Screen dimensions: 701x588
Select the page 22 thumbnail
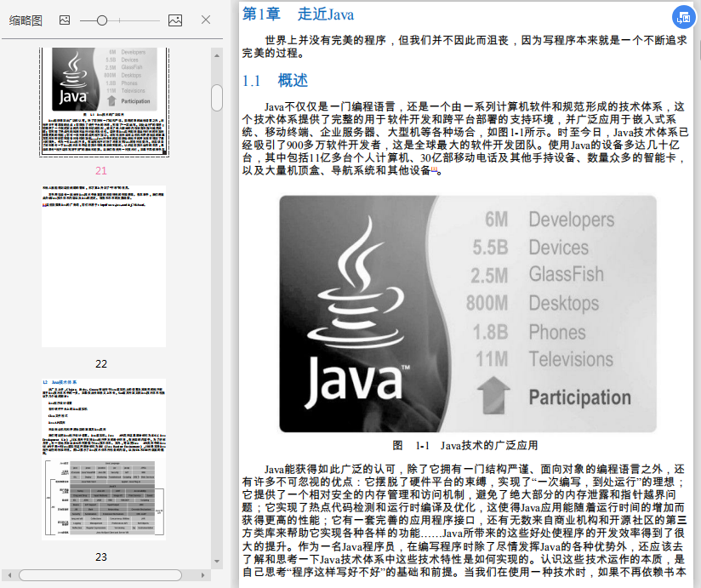click(104, 266)
